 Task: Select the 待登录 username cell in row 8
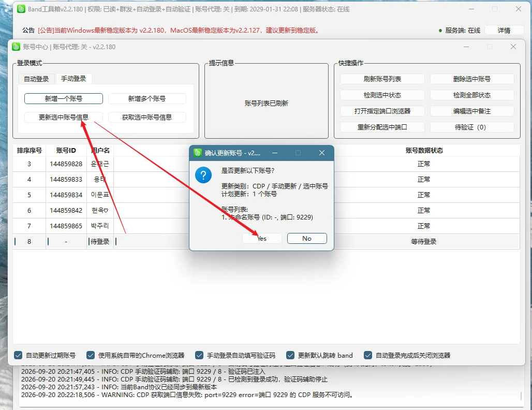tap(100, 241)
